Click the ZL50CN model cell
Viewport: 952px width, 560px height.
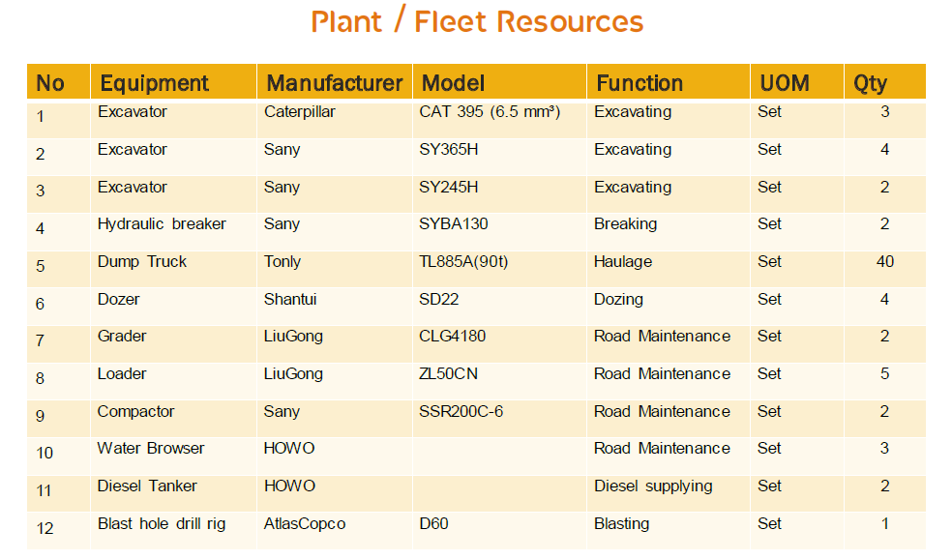click(x=499, y=382)
